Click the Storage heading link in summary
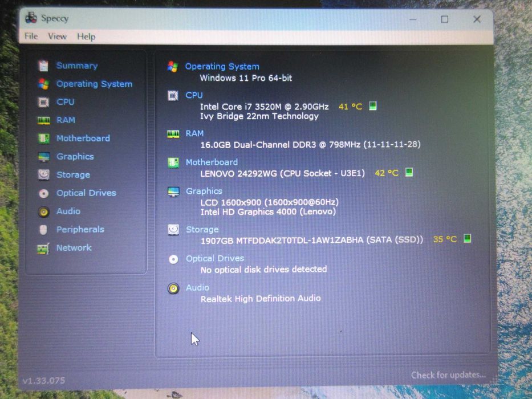The width and height of the screenshot is (532, 399). coord(202,230)
